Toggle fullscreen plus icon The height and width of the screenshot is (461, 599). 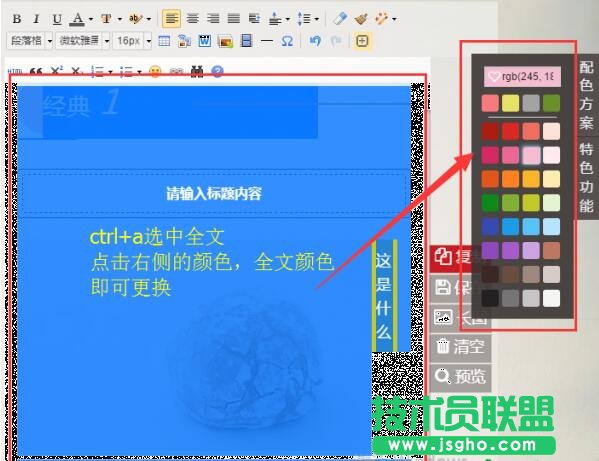(362, 41)
